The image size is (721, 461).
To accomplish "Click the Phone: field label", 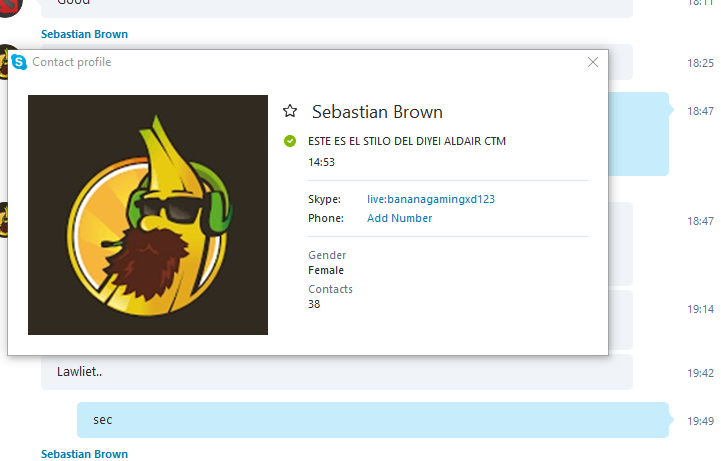I will tap(326, 218).
